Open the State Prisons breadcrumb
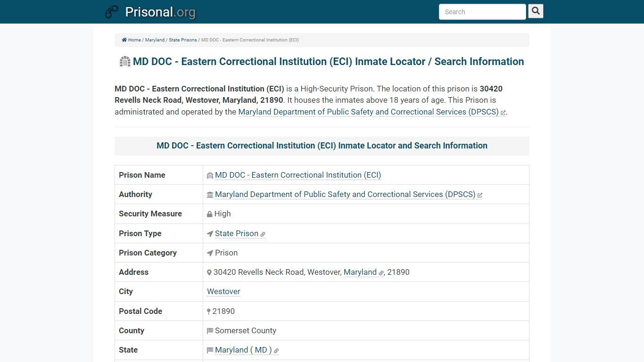The height and width of the screenshot is (362, 644). coord(183,40)
